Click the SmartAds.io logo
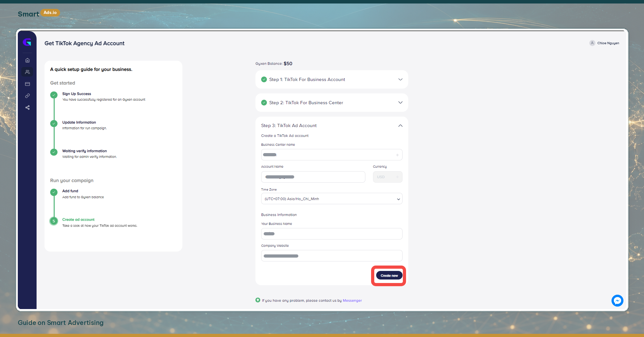Screen dimensions: 644x337 click(x=38, y=13)
